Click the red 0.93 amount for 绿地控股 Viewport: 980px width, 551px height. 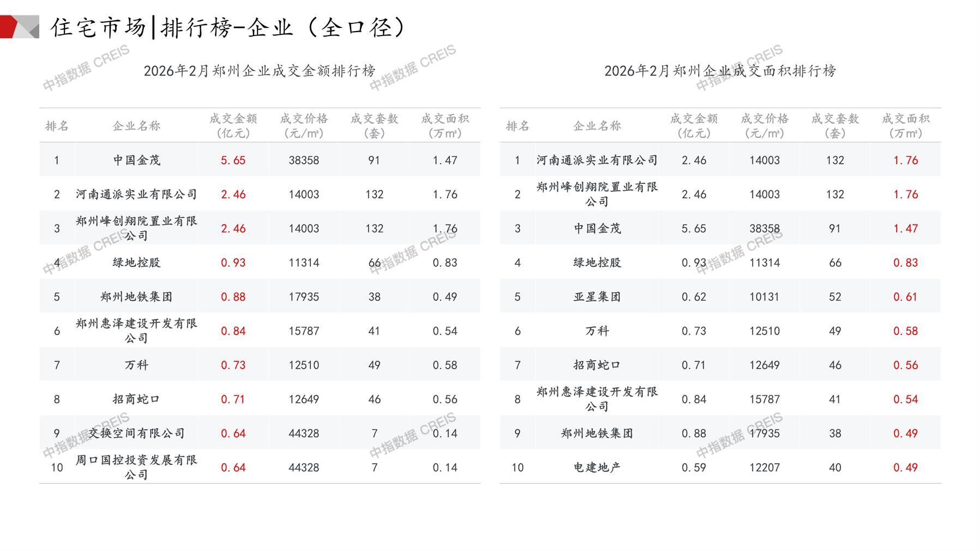click(x=233, y=263)
